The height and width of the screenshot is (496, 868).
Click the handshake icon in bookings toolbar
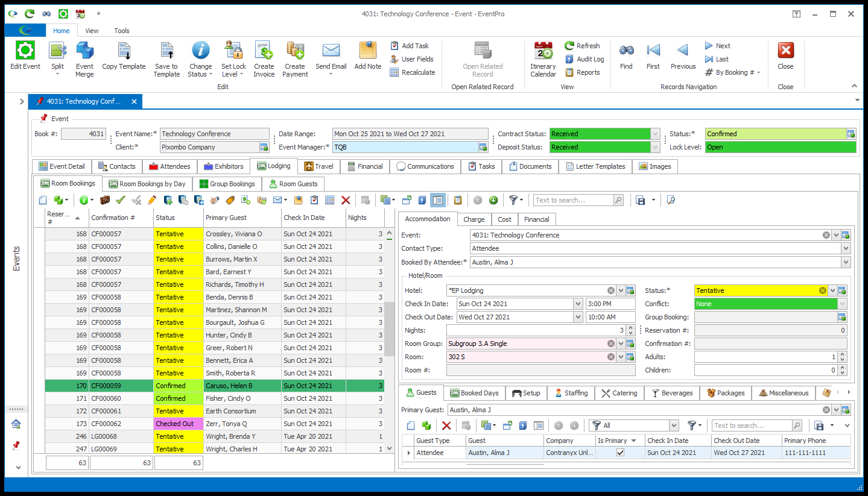point(215,200)
